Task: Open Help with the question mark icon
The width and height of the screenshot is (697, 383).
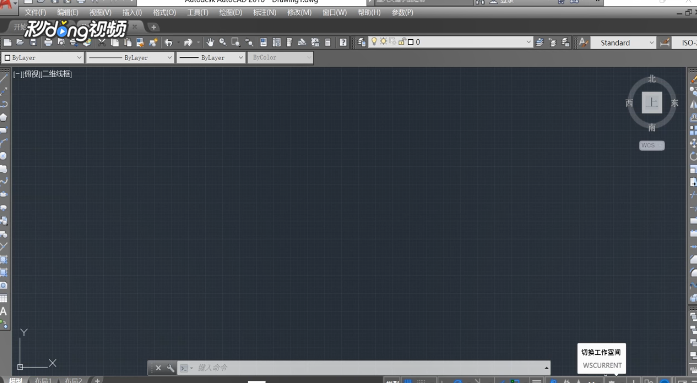Action: (343, 42)
